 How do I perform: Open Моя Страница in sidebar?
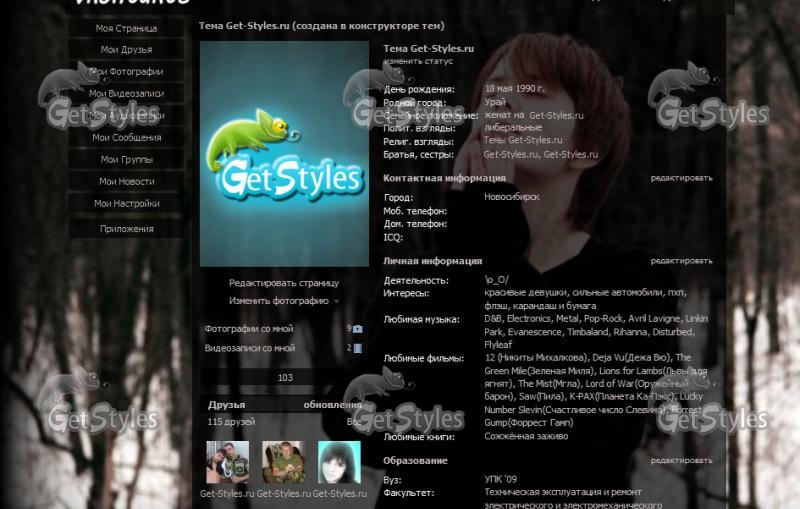126,29
